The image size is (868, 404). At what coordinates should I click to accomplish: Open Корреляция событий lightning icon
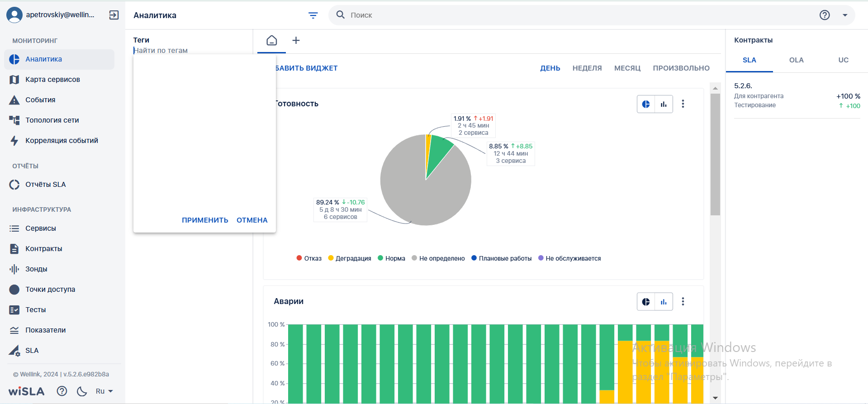point(14,141)
